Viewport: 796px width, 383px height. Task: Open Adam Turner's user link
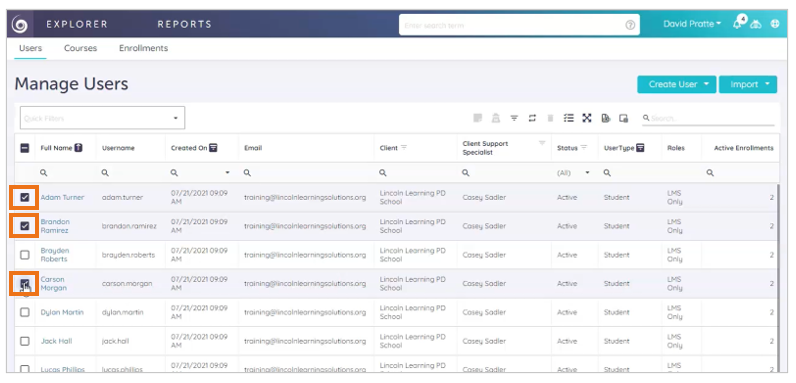[x=62, y=197]
